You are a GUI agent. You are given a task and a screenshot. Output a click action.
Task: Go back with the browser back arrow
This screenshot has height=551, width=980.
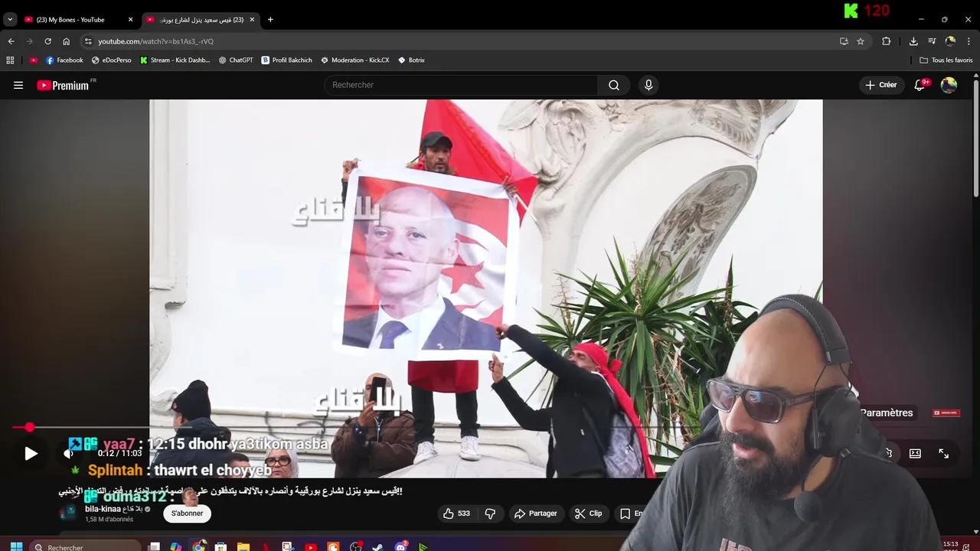tap(11, 41)
